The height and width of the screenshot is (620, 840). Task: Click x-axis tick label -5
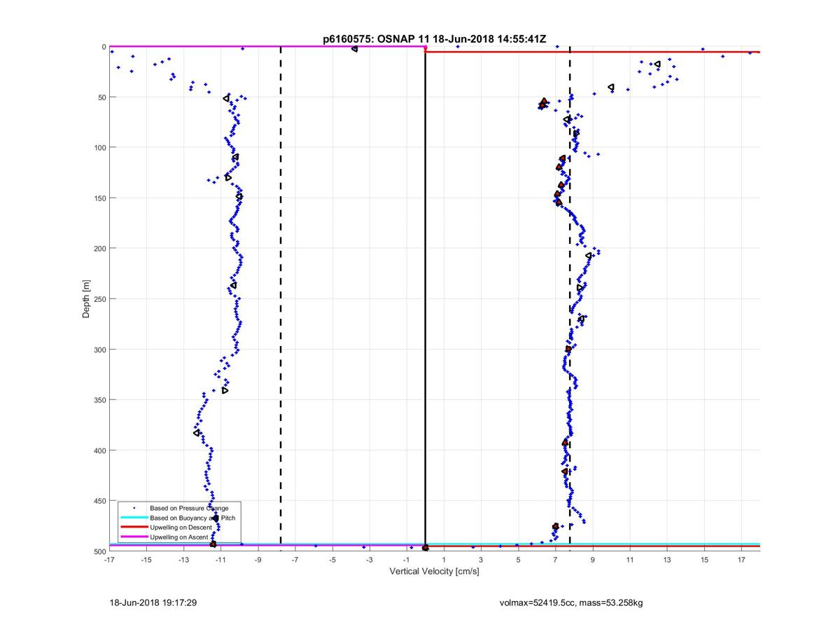pyautogui.click(x=332, y=560)
